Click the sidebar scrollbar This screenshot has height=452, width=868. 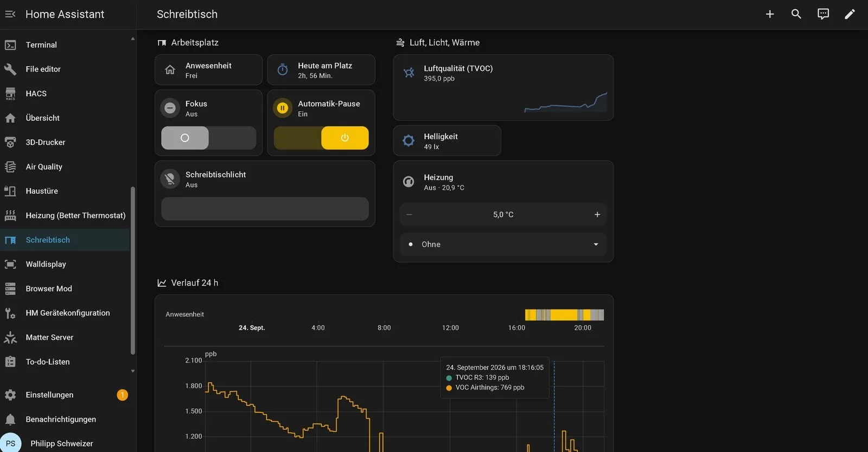[133, 271]
